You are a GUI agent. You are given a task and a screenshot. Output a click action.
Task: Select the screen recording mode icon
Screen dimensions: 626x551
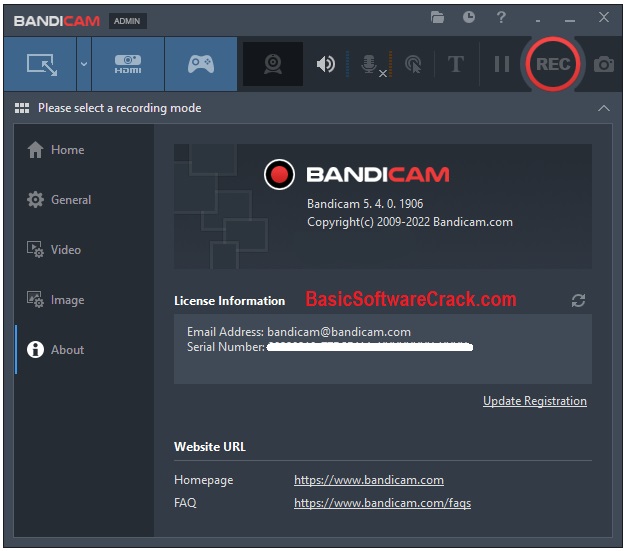pos(42,64)
